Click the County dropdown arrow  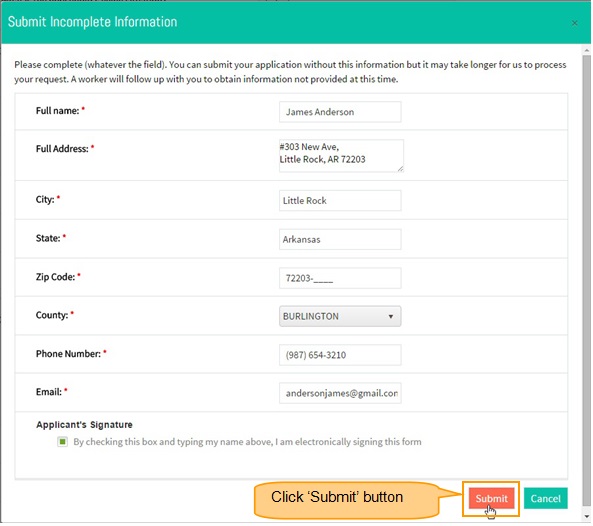click(x=391, y=316)
